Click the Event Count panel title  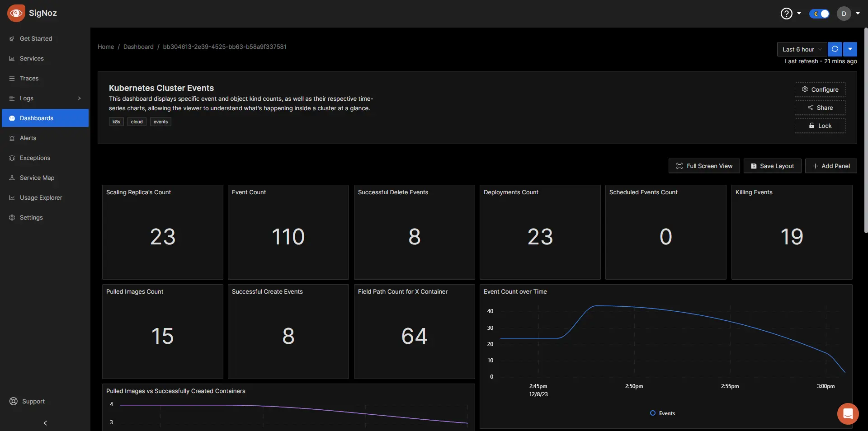pyautogui.click(x=249, y=192)
